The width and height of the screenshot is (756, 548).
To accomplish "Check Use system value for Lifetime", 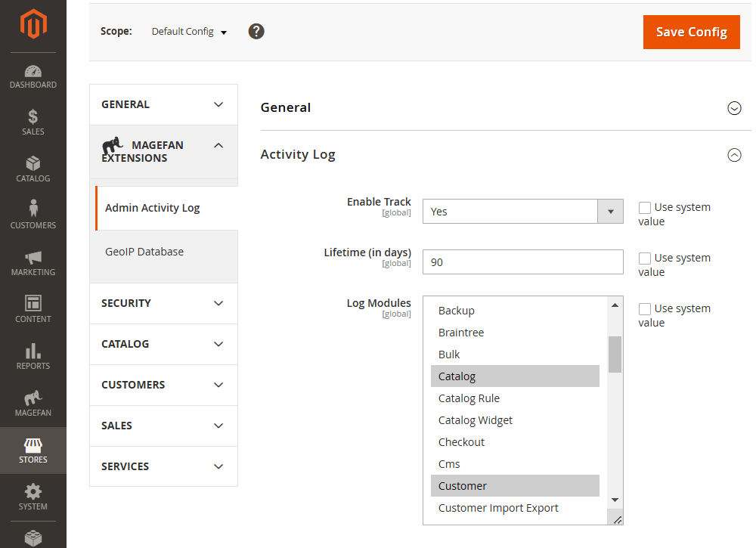I will pyautogui.click(x=645, y=259).
